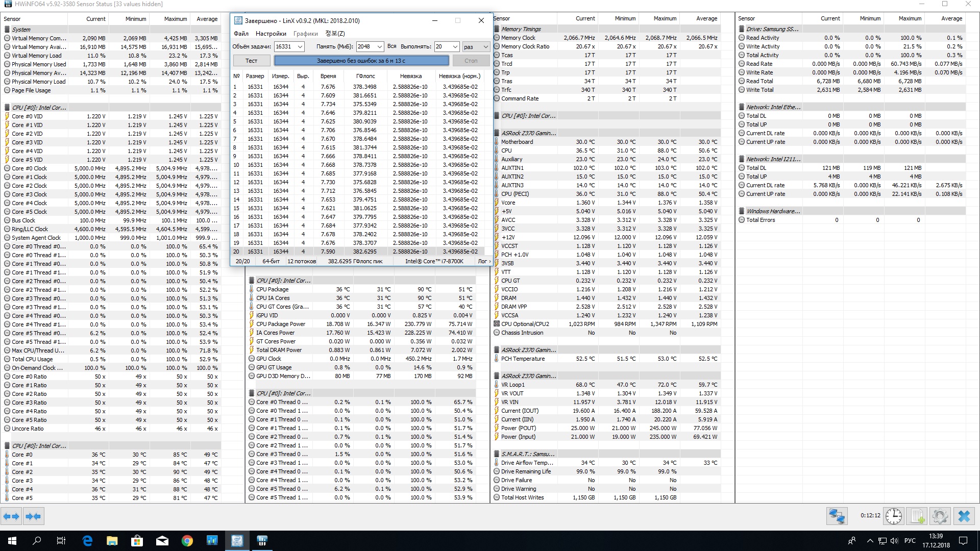This screenshot has width=980, height=551.
Task: Select row 20 in LinX results table
Action: coord(357,252)
